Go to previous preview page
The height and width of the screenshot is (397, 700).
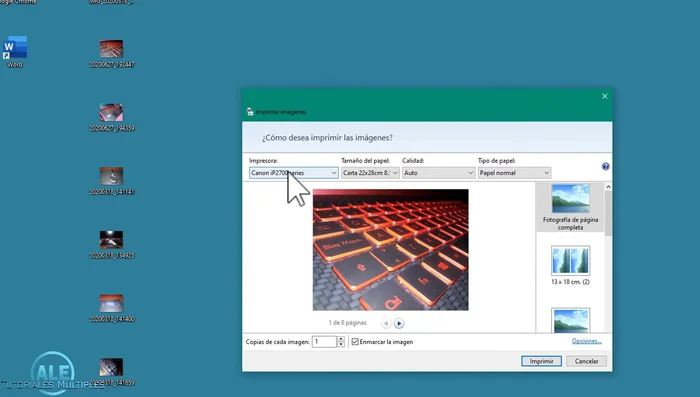coord(386,323)
